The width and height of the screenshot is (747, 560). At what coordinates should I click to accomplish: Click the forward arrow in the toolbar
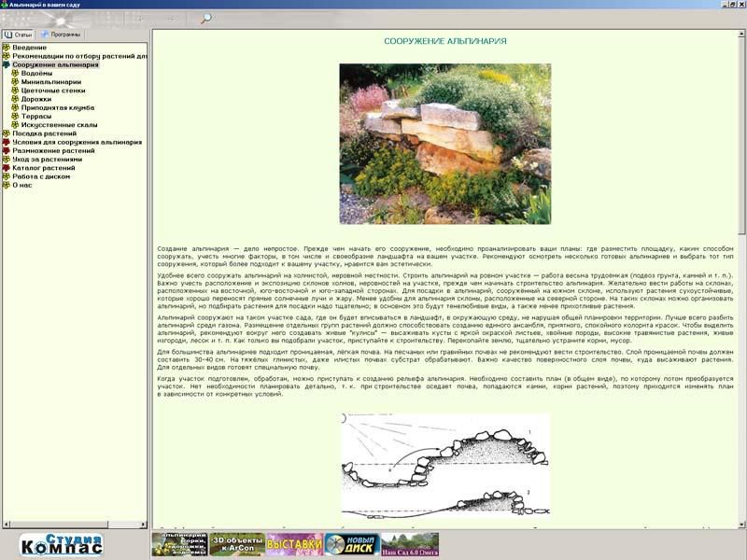coord(171,18)
